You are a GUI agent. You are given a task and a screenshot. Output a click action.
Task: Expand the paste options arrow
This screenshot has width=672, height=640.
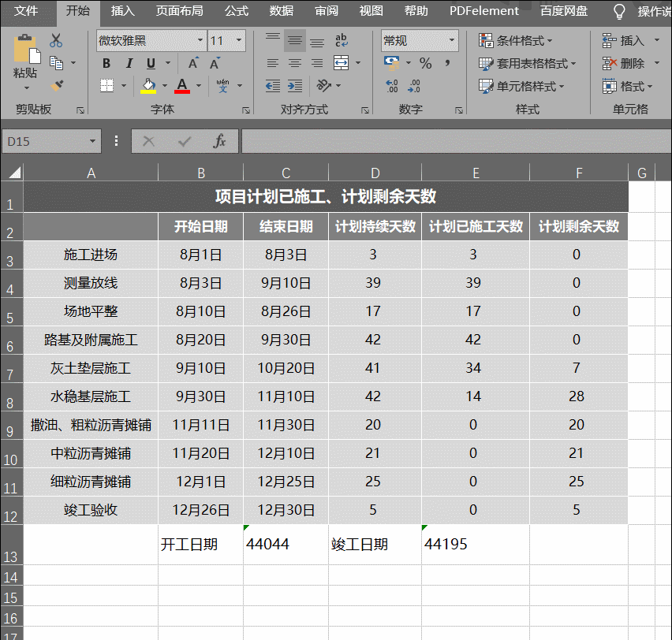click(27, 87)
